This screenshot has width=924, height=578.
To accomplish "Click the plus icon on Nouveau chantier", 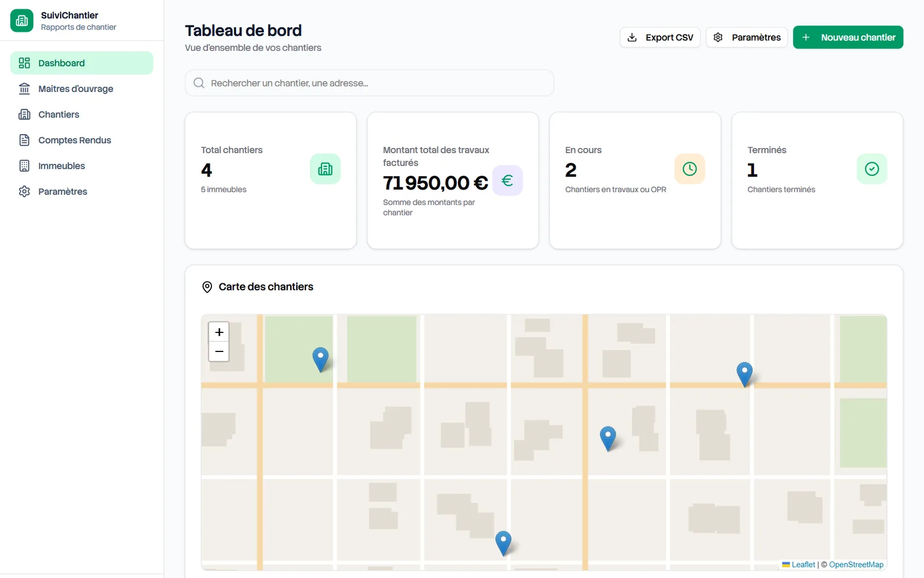I will pyautogui.click(x=806, y=38).
